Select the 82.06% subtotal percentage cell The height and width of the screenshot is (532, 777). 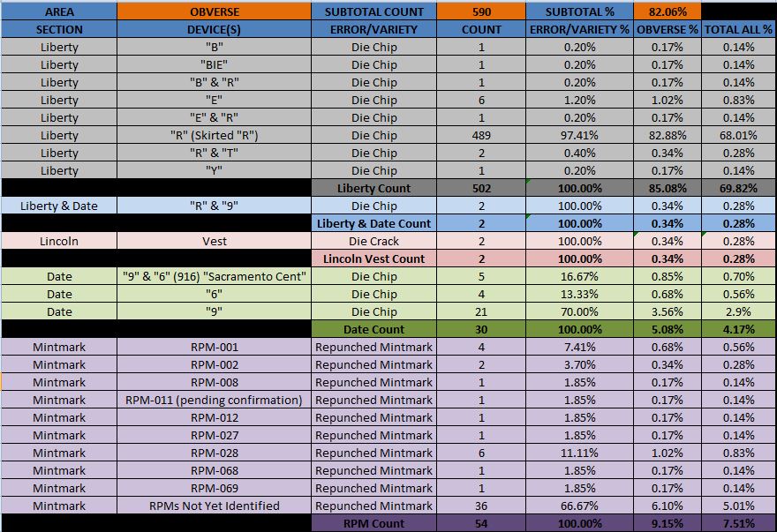[667, 11]
